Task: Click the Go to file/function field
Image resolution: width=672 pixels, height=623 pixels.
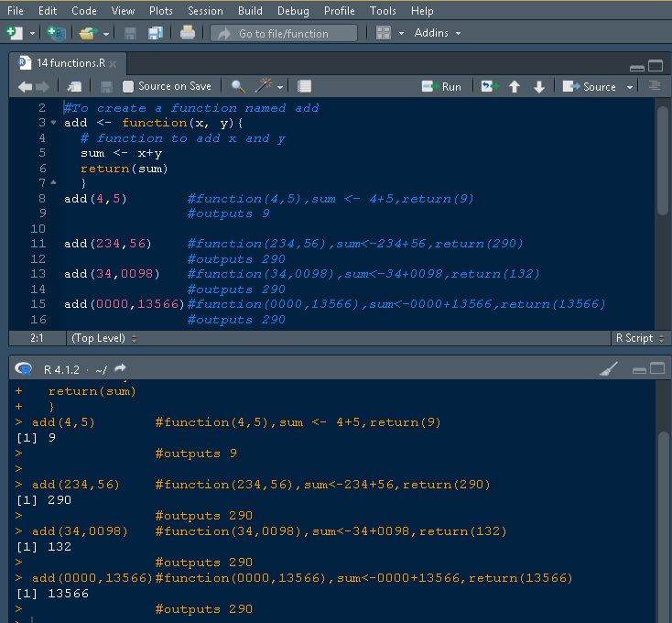Action: coord(284,33)
